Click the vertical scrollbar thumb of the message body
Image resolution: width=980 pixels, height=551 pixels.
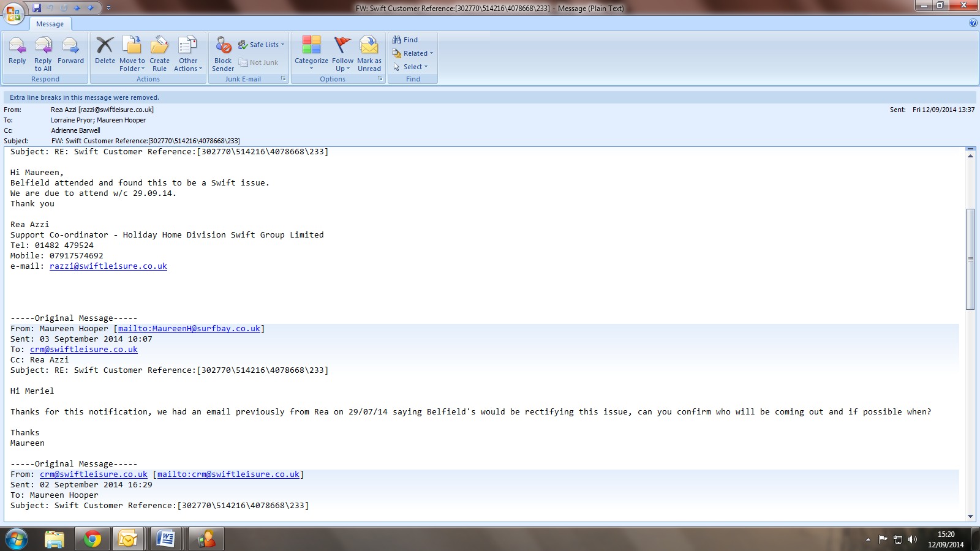point(970,259)
